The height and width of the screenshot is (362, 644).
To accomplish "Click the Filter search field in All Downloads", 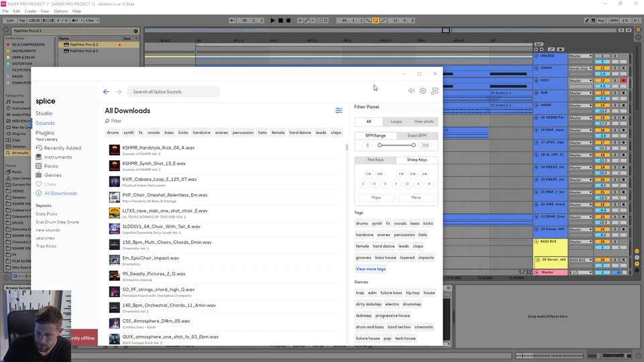I will point(116,121).
